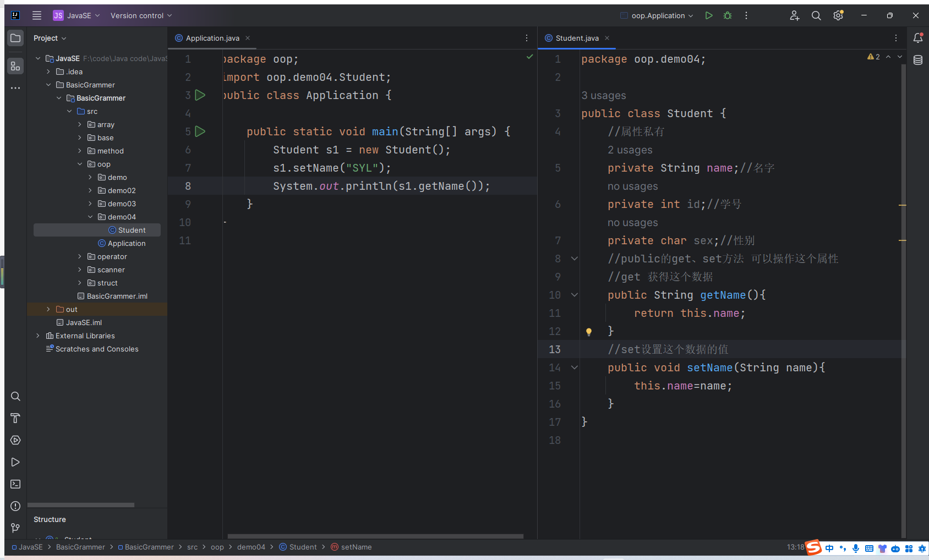This screenshot has width=929, height=560.
Task: Collapse the demo04 package node
Action: click(90, 217)
